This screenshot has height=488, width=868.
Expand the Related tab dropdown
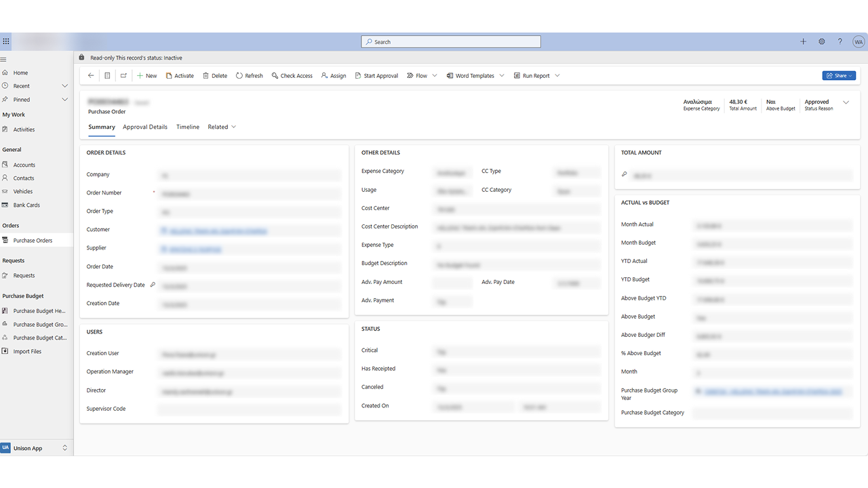(x=233, y=127)
